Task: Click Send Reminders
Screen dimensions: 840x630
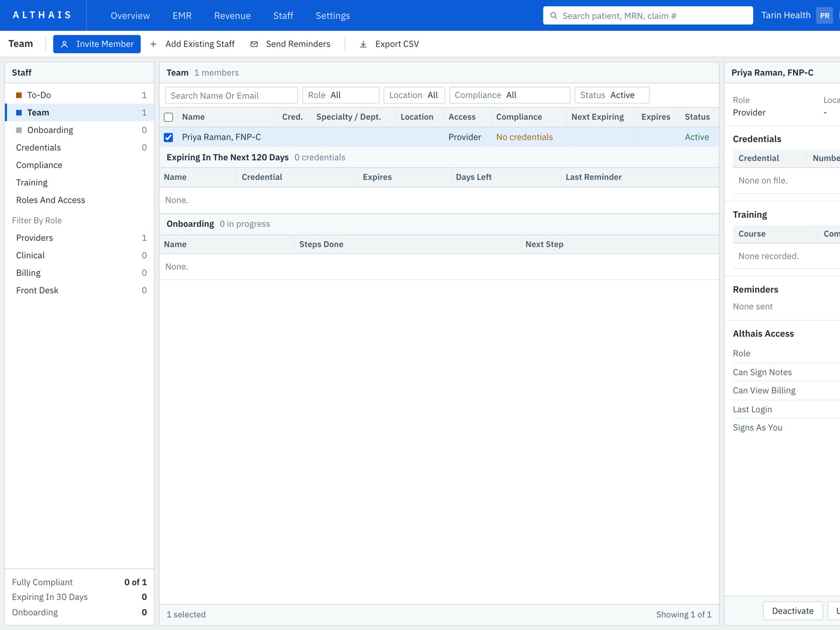Action: [290, 44]
